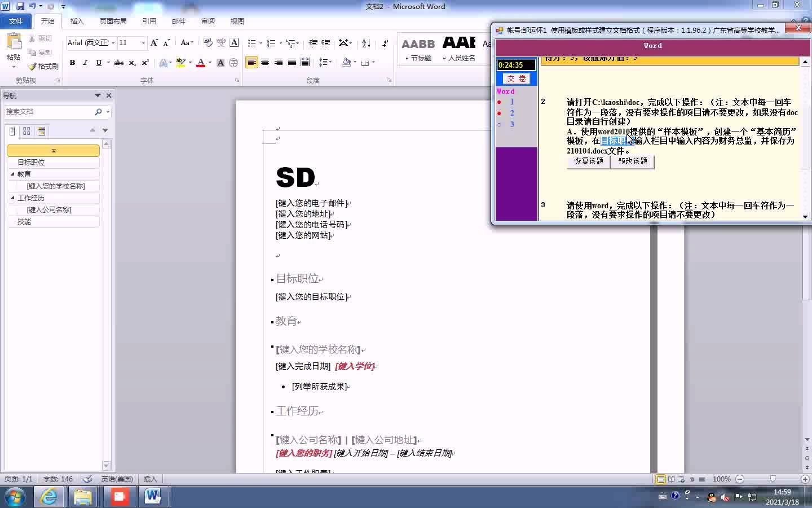812x508 pixels.
Task: Open the Font dialog launcher
Action: [x=237, y=80]
